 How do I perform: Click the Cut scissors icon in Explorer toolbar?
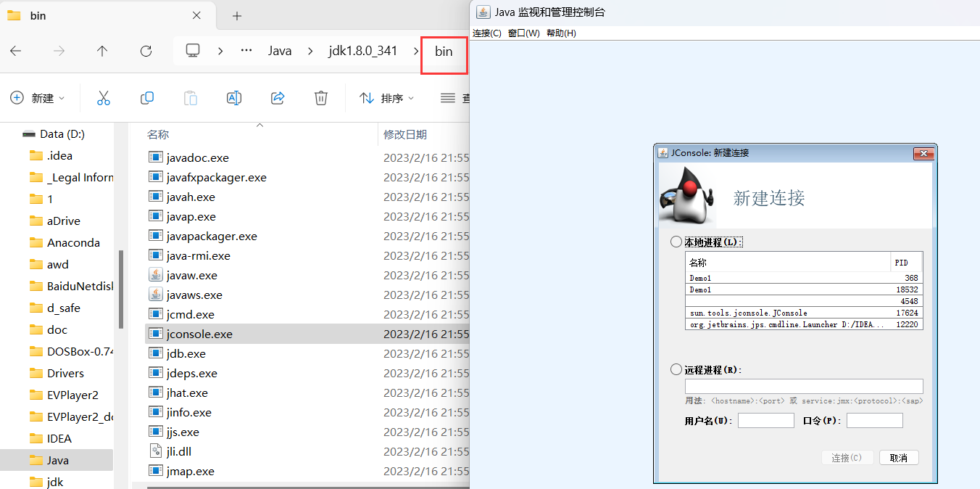[x=103, y=98]
